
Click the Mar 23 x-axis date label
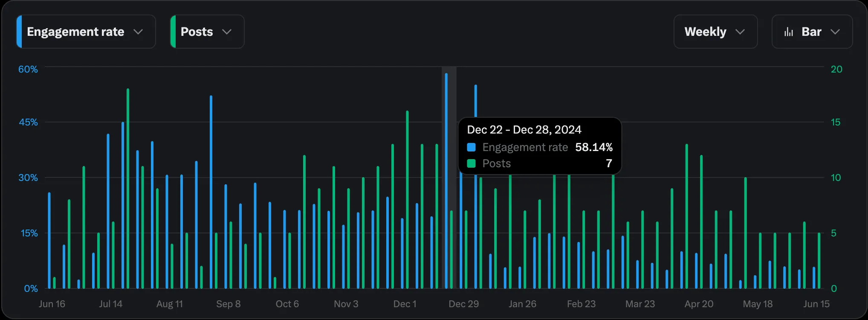[x=640, y=304]
